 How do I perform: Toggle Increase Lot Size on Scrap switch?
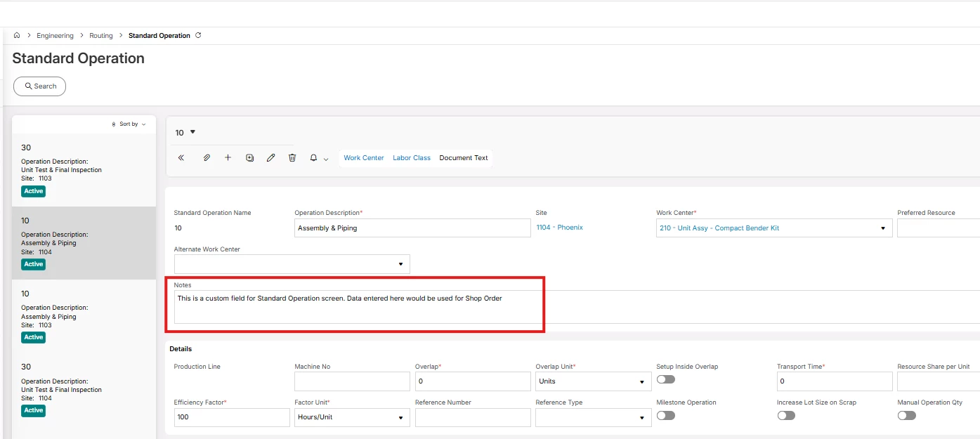pos(786,415)
